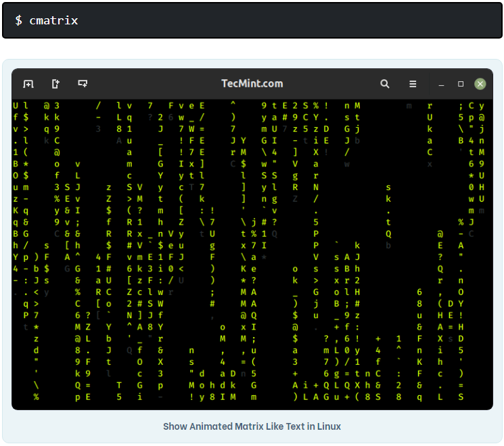The height and width of the screenshot is (446, 504).
Task: Click the TecMint.com window title
Action: (x=252, y=84)
